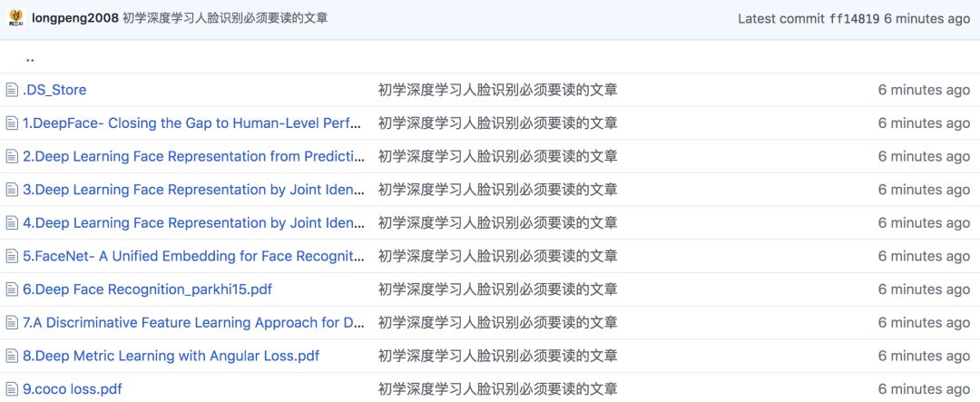Image resolution: width=980 pixels, height=402 pixels.
Task: Open commit message in 2.Deep Learning row
Action: (497, 156)
